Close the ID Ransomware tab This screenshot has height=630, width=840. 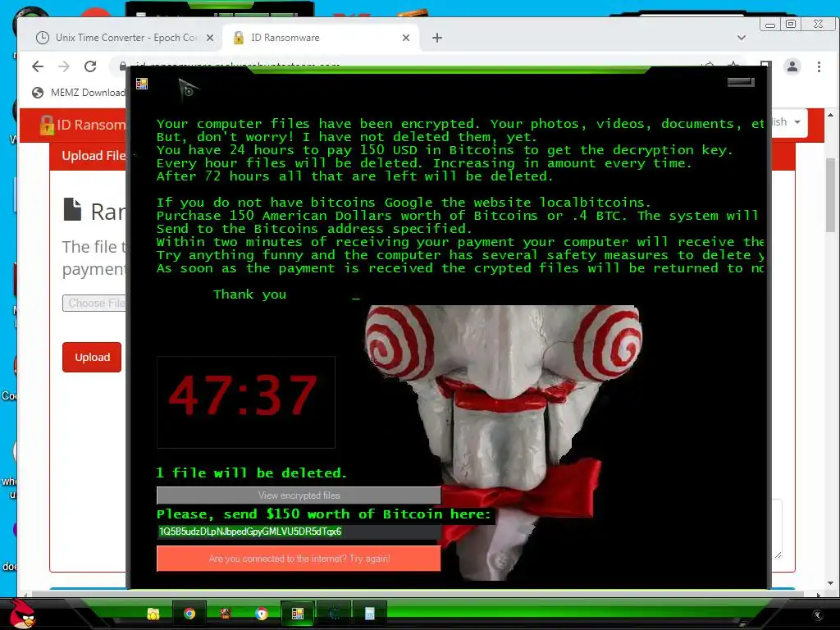click(405, 38)
